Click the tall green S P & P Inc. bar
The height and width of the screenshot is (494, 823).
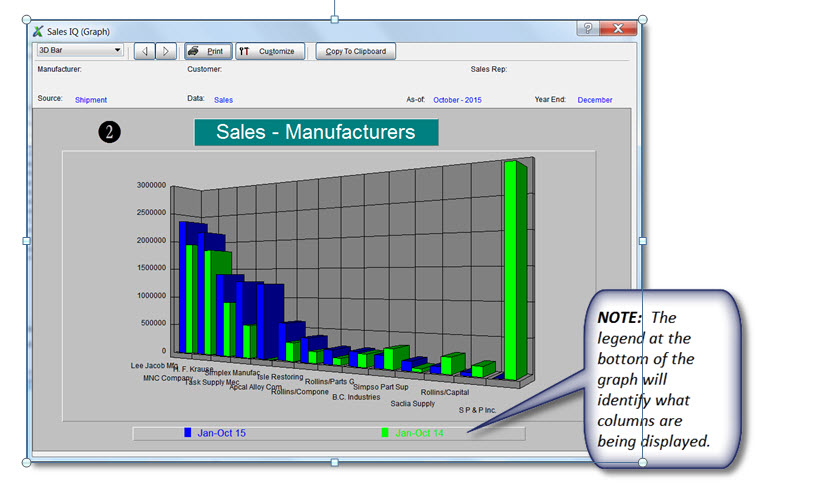(x=513, y=270)
